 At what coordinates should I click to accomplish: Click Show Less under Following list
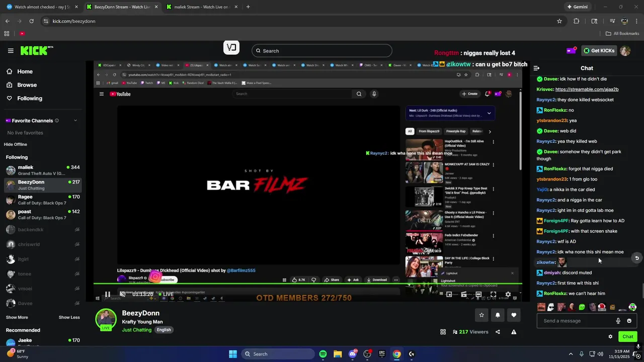(69, 317)
